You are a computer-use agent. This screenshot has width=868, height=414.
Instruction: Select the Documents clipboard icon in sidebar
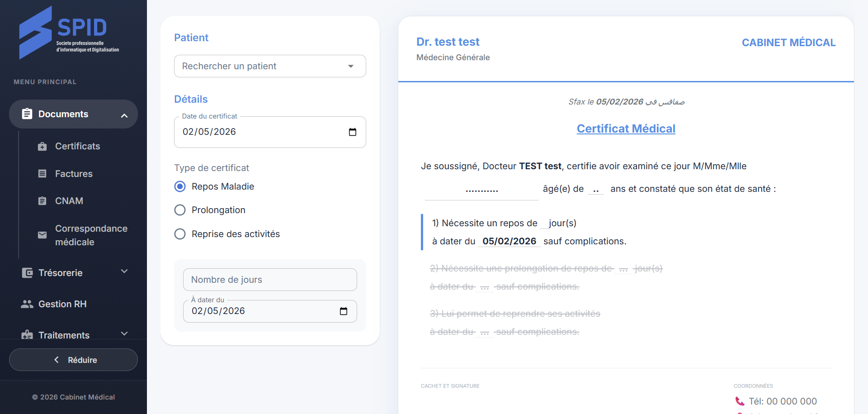click(27, 114)
